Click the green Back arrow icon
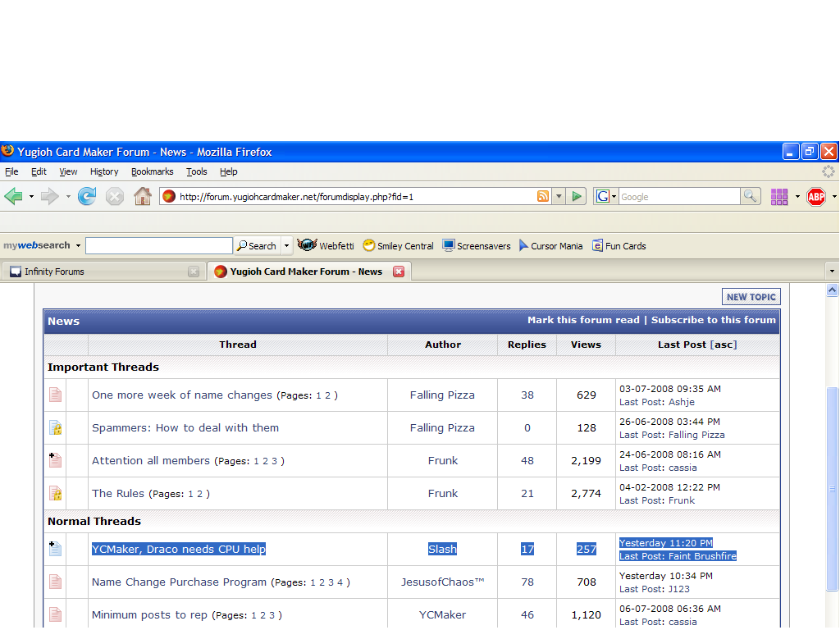 13,197
